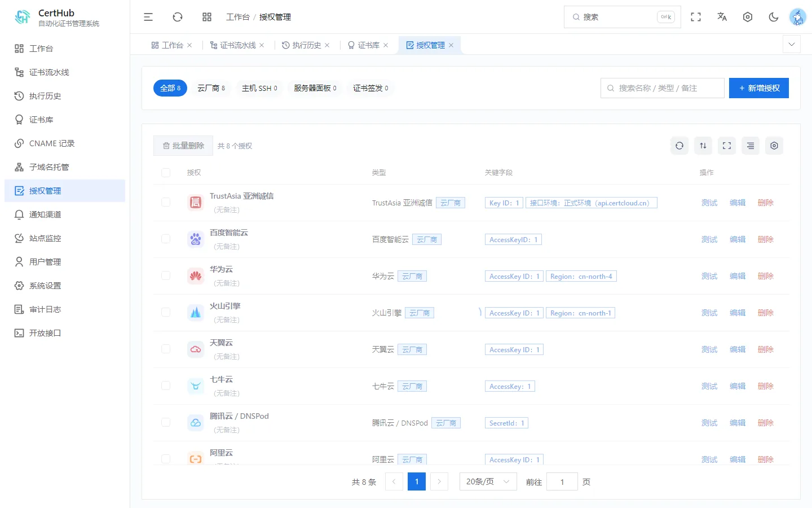
Task: Open the user avatar menu
Action: pyautogui.click(x=798, y=17)
